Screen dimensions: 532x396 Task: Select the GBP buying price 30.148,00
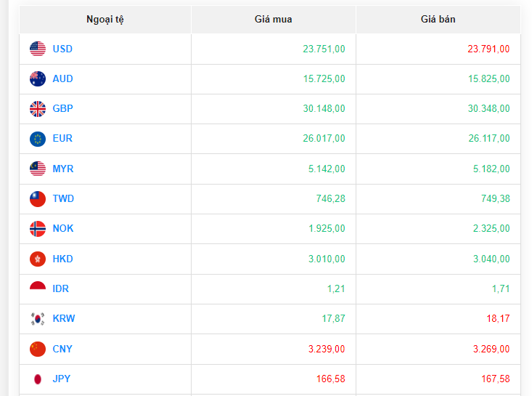coord(324,108)
